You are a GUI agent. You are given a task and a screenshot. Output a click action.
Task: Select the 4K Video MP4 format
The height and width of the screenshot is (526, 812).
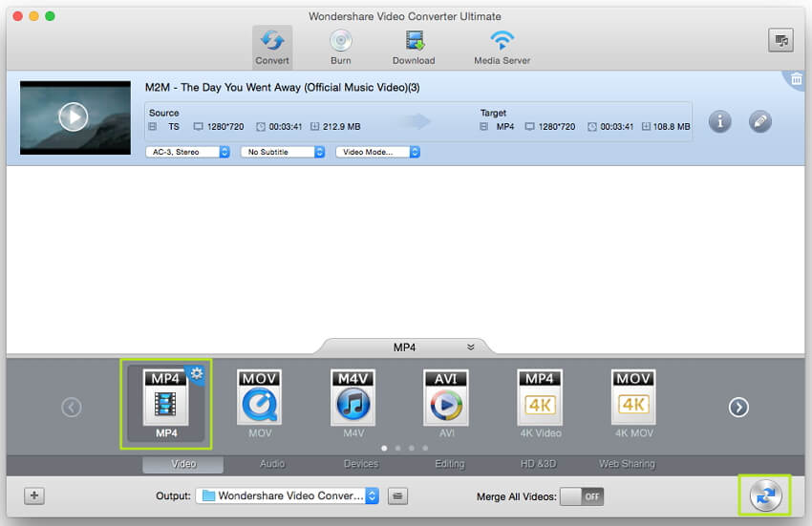pos(540,403)
